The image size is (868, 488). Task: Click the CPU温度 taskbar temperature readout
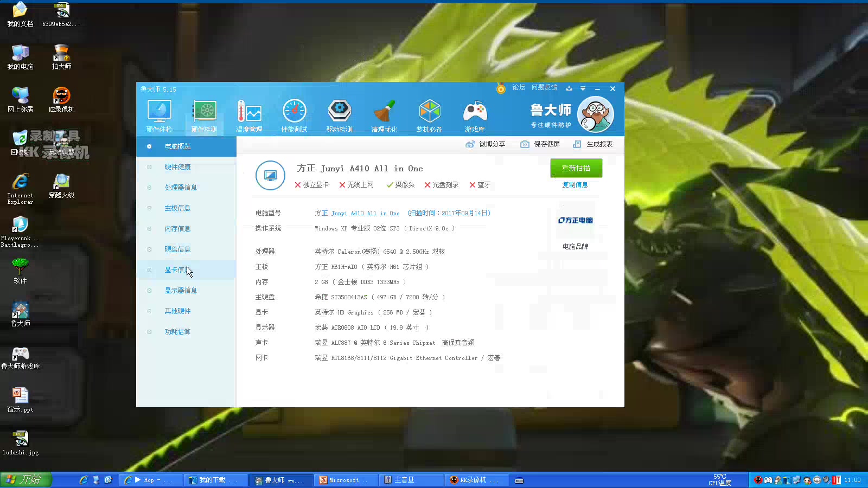click(x=720, y=480)
